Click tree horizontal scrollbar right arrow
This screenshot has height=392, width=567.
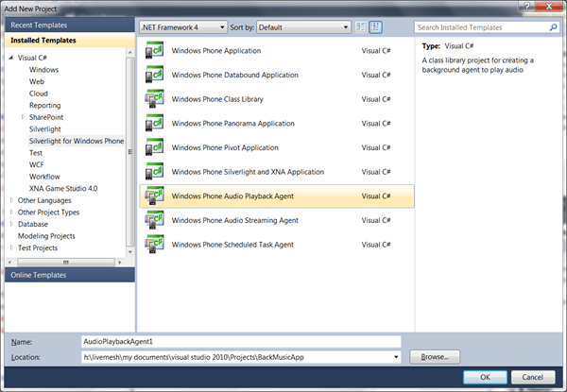[120, 263]
